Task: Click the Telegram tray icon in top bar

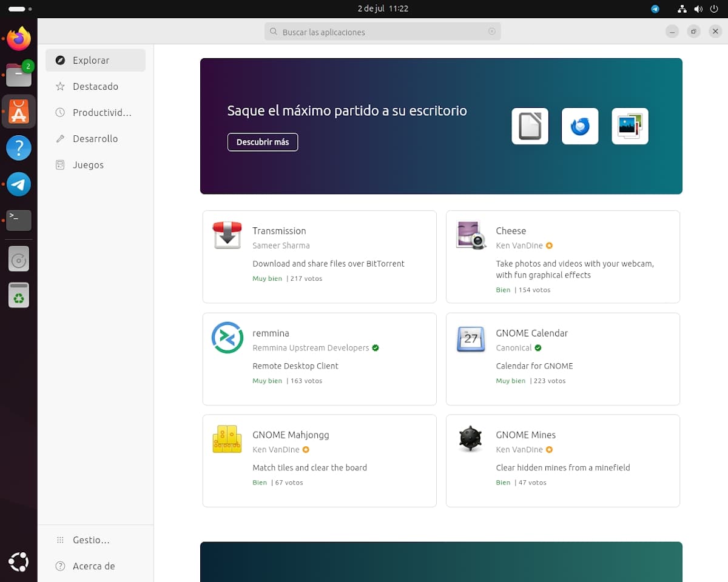Action: [655, 9]
